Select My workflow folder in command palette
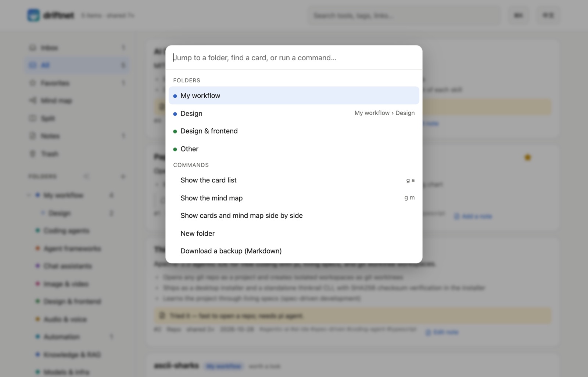This screenshot has width=588, height=377. [294, 96]
